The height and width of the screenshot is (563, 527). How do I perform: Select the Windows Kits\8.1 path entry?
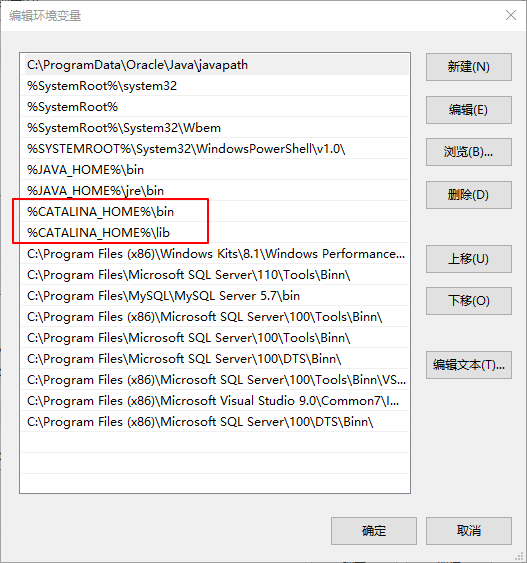point(215,253)
